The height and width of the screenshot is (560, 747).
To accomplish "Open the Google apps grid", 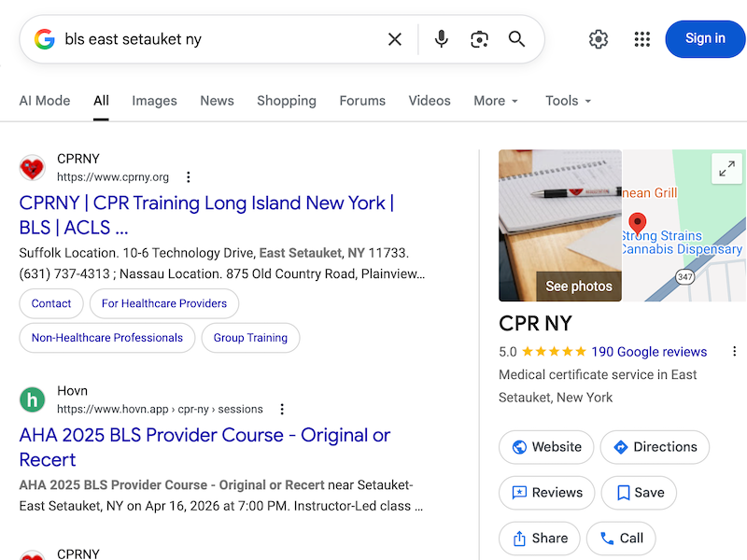I will click(641, 39).
